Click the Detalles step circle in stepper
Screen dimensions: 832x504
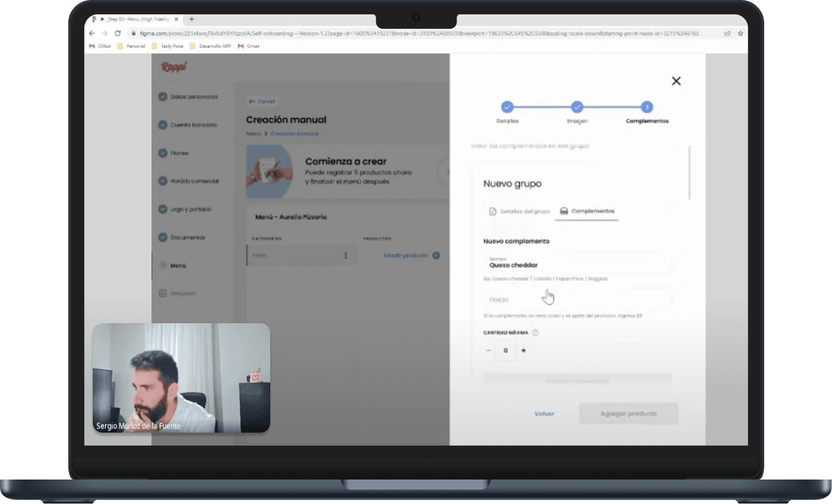pyautogui.click(x=507, y=107)
